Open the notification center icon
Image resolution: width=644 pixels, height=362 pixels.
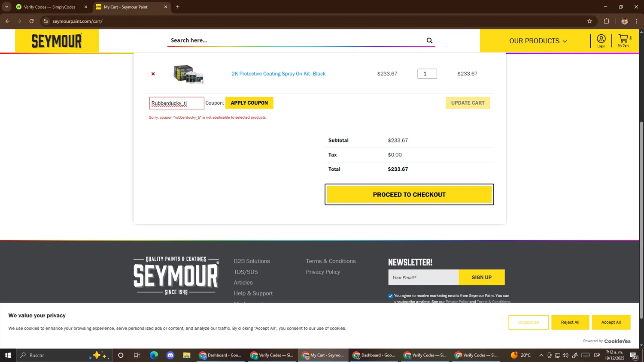(x=634, y=355)
